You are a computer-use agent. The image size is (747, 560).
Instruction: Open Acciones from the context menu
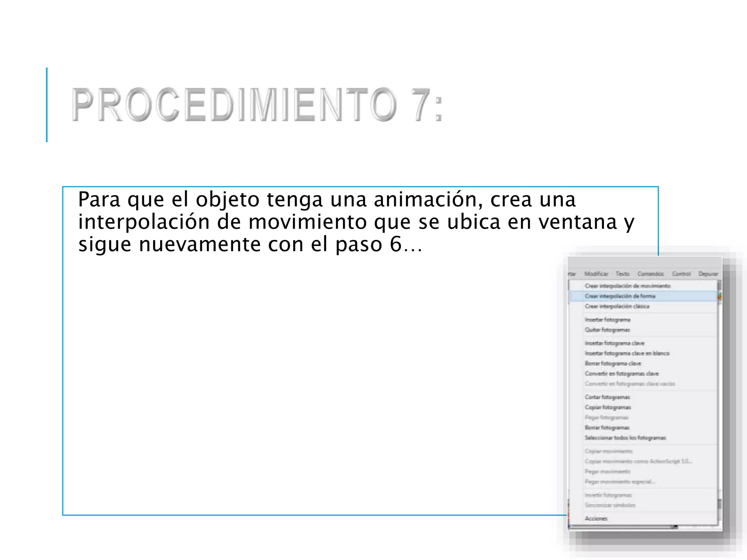click(643, 518)
